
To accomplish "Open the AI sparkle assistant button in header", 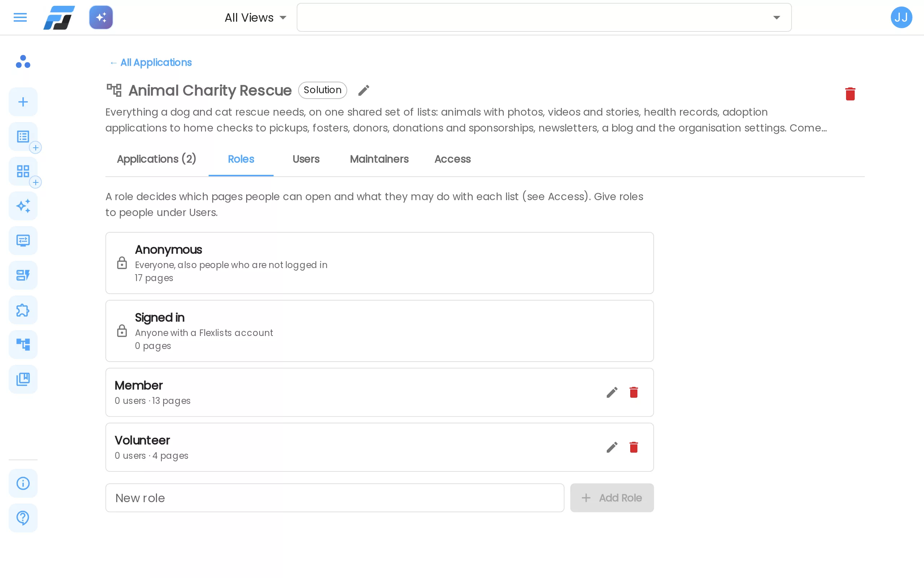I will point(101,18).
